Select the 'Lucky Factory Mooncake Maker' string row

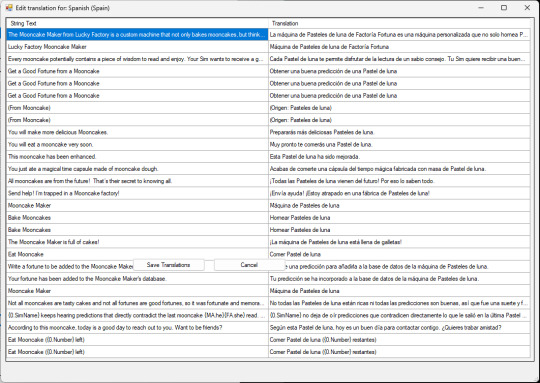[x=137, y=47]
